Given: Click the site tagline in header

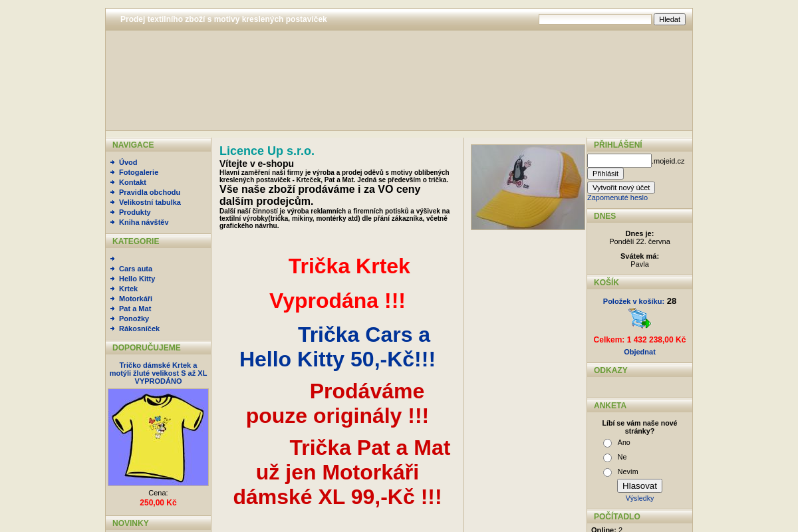Looking at the screenshot, I should (x=223, y=19).
